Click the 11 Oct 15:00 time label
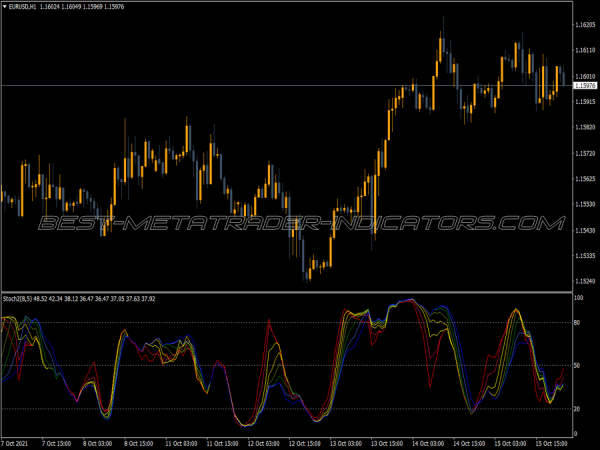 coord(222,444)
